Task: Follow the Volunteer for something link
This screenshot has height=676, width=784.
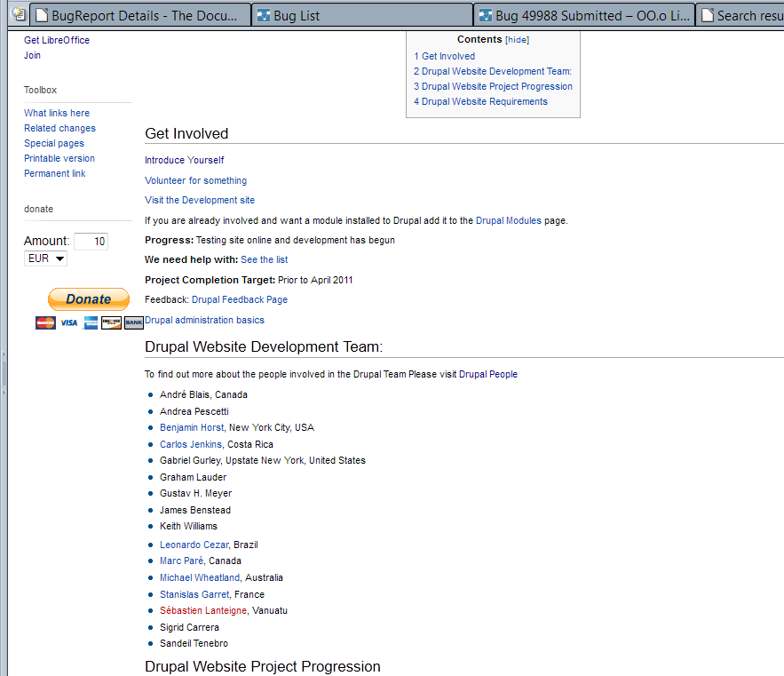Action: (195, 181)
